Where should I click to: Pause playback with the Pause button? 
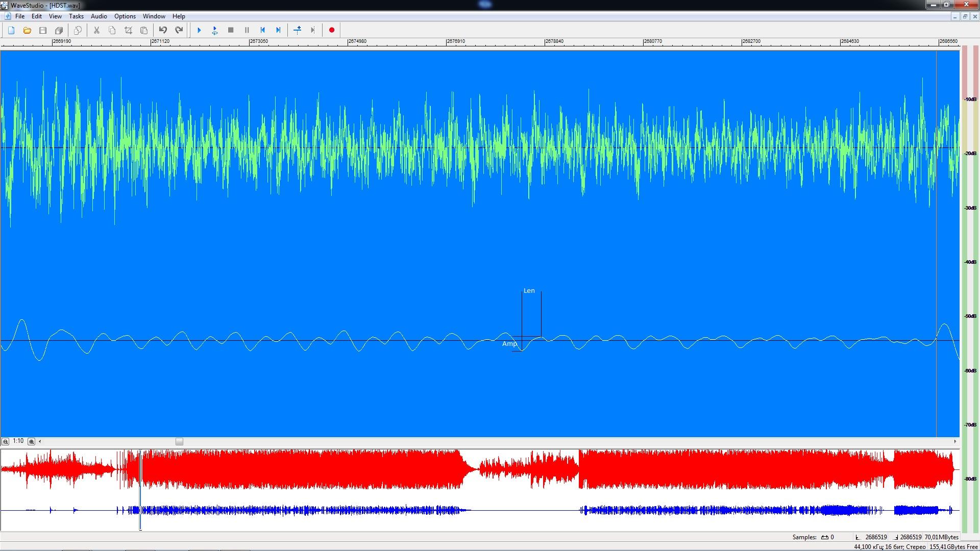point(247,30)
